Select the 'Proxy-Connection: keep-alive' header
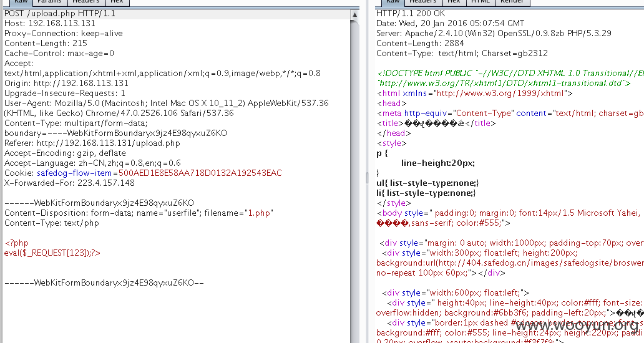644x343 pixels. tap(64, 33)
